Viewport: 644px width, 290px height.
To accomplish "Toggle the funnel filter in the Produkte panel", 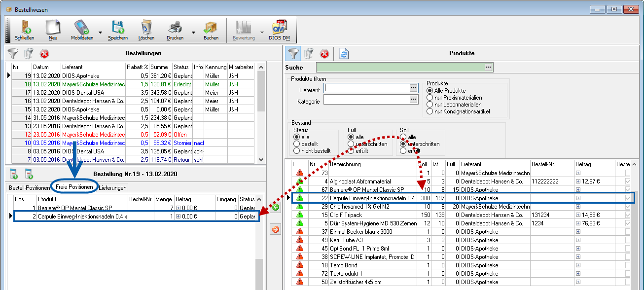I will point(293,53).
